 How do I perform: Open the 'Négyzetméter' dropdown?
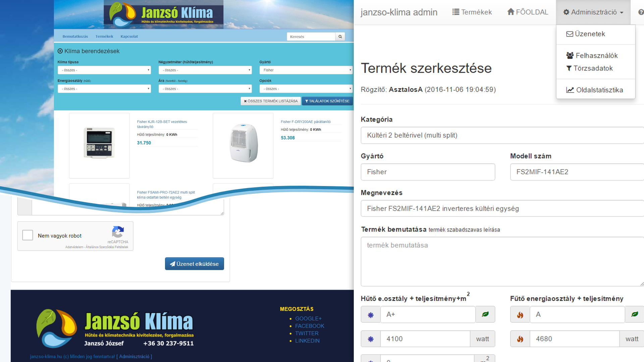pos(205,70)
